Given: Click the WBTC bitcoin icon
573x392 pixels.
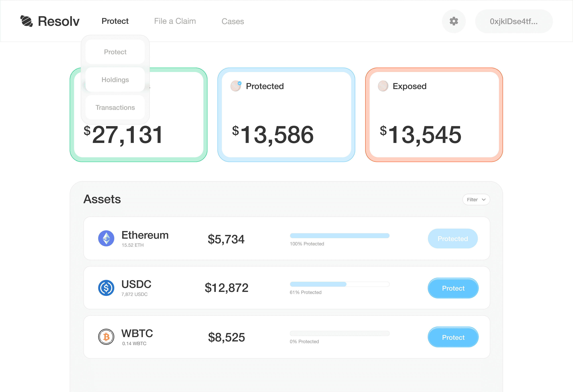Looking at the screenshot, I should click(x=106, y=337).
